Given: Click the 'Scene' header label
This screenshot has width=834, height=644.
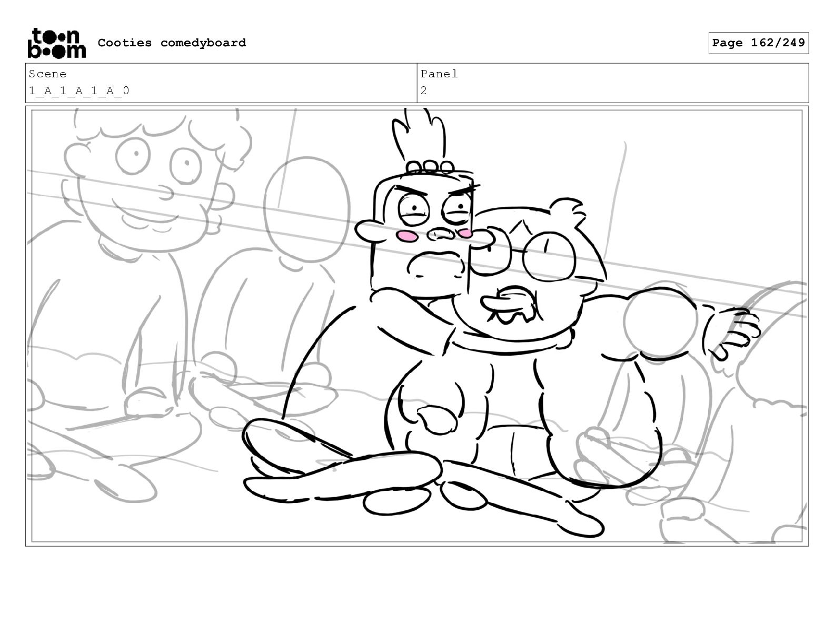Looking at the screenshot, I should click(x=47, y=74).
